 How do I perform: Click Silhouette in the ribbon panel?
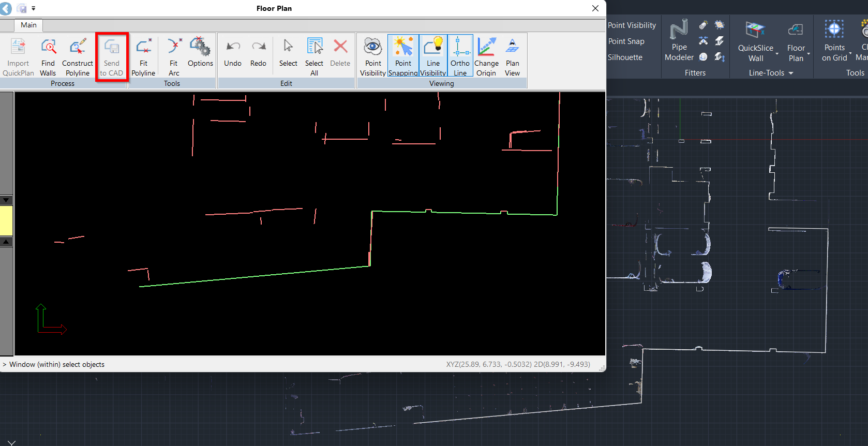[x=625, y=57]
